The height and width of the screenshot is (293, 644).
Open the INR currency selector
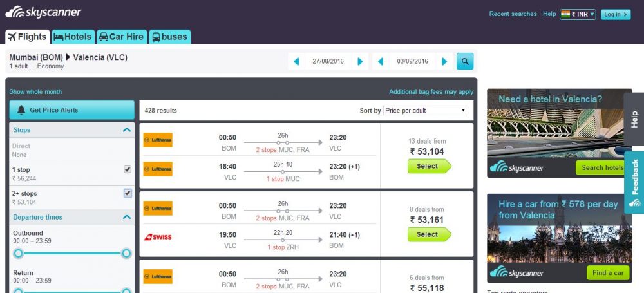point(578,14)
